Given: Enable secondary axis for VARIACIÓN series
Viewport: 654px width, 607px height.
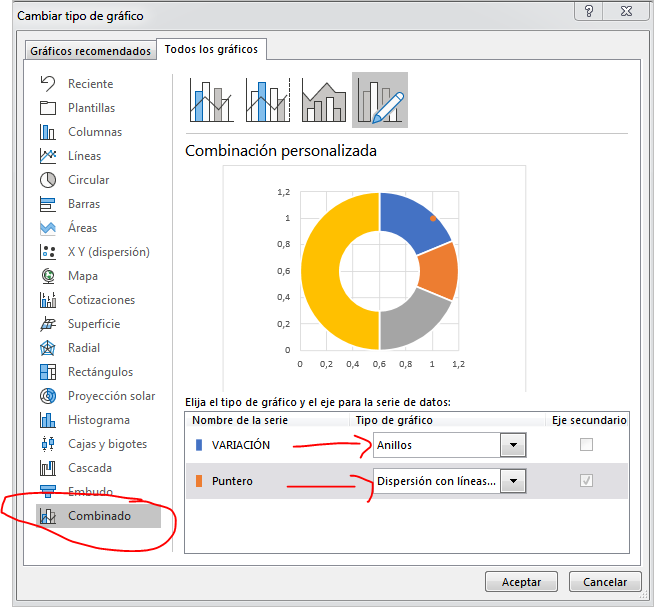Looking at the screenshot, I should pos(586,445).
